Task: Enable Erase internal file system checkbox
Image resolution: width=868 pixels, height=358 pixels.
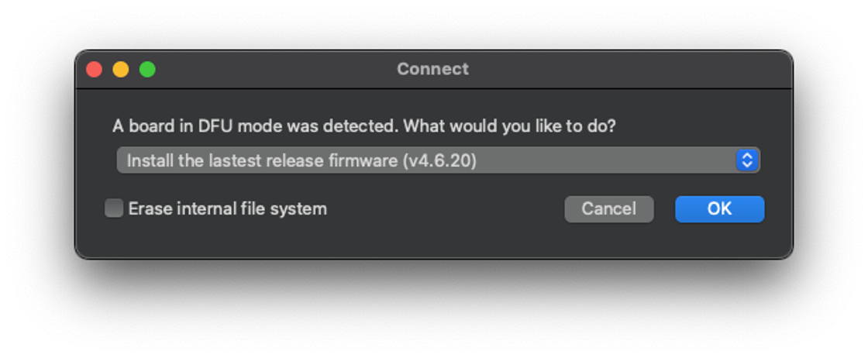Action: pos(114,208)
